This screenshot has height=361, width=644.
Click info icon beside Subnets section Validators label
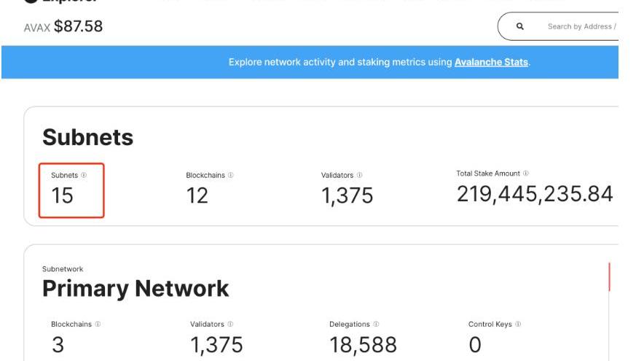[360, 176]
